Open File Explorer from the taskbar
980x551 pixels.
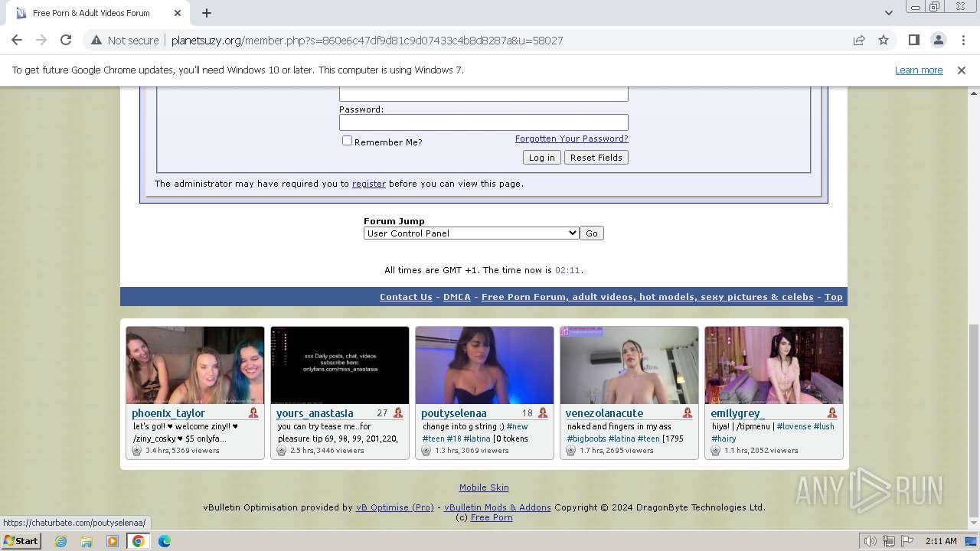(x=87, y=541)
